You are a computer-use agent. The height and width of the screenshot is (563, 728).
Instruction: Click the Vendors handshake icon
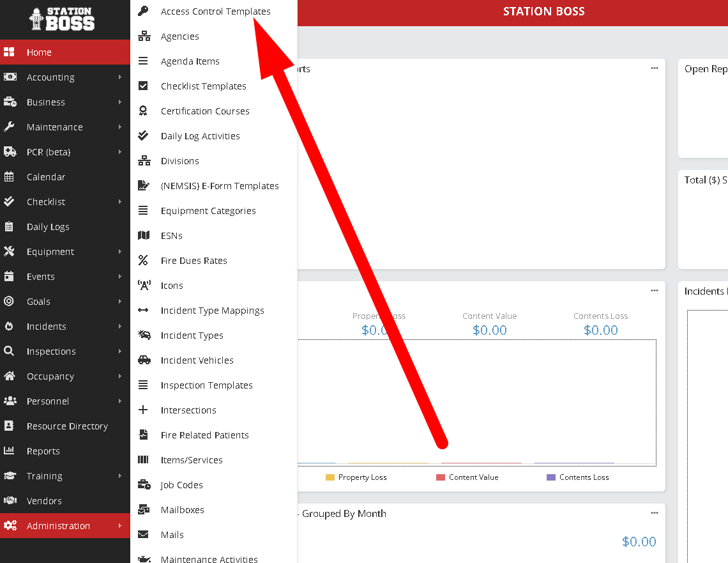10,501
